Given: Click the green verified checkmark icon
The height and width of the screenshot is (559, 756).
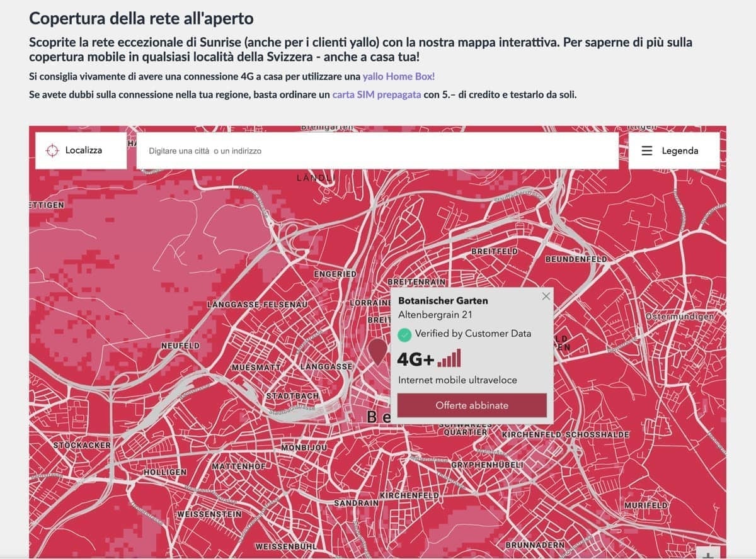Looking at the screenshot, I should tap(404, 334).
